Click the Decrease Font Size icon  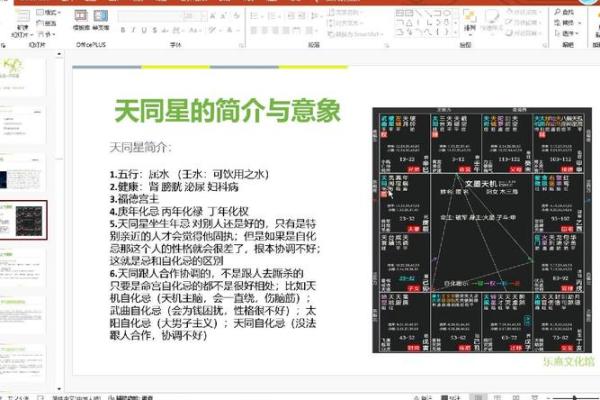(223, 16)
